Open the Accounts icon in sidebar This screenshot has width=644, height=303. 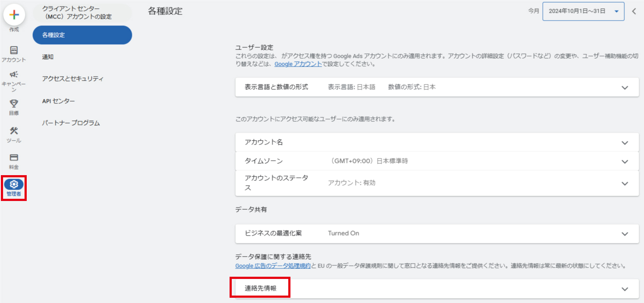click(x=14, y=50)
